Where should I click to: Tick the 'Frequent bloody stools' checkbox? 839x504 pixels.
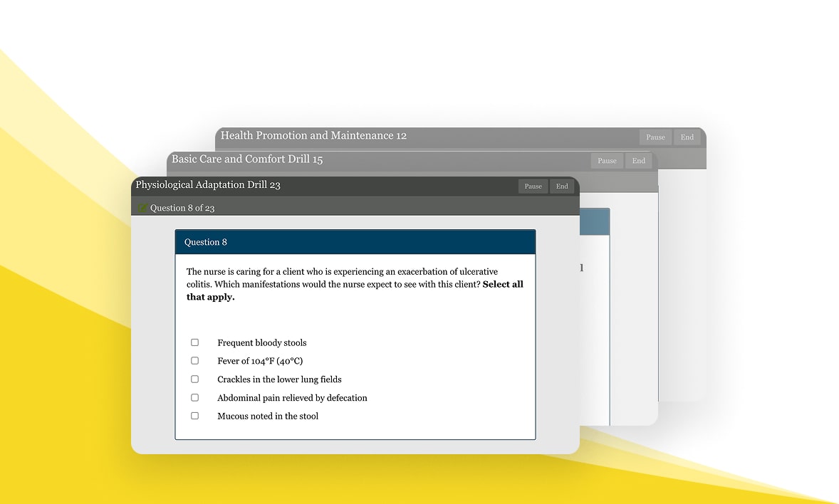(x=194, y=342)
